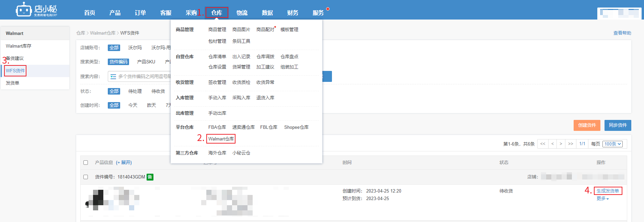The height and width of the screenshot is (222, 644).
Task: Expand product info with (+ 展开)
Action: click(124, 162)
